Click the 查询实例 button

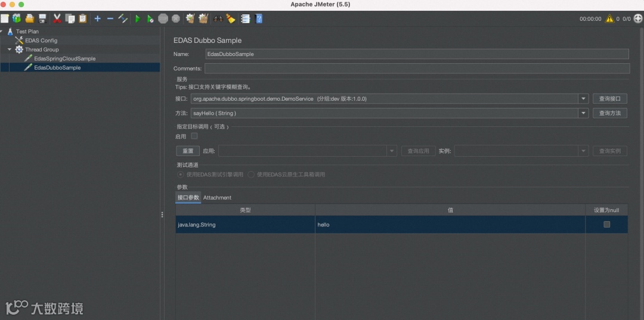tap(610, 151)
